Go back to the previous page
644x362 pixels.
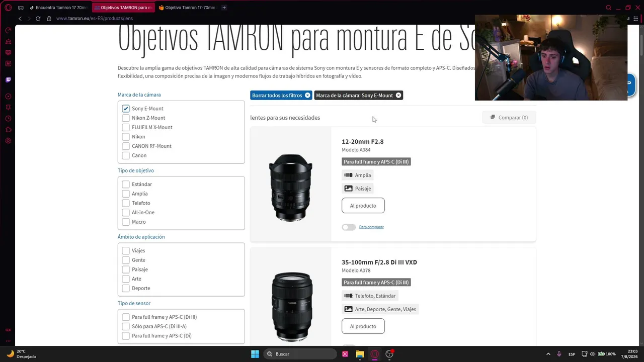point(20,19)
